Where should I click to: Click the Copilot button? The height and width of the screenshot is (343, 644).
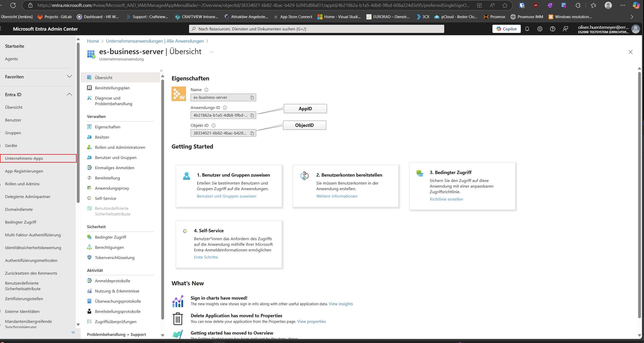coord(506,29)
